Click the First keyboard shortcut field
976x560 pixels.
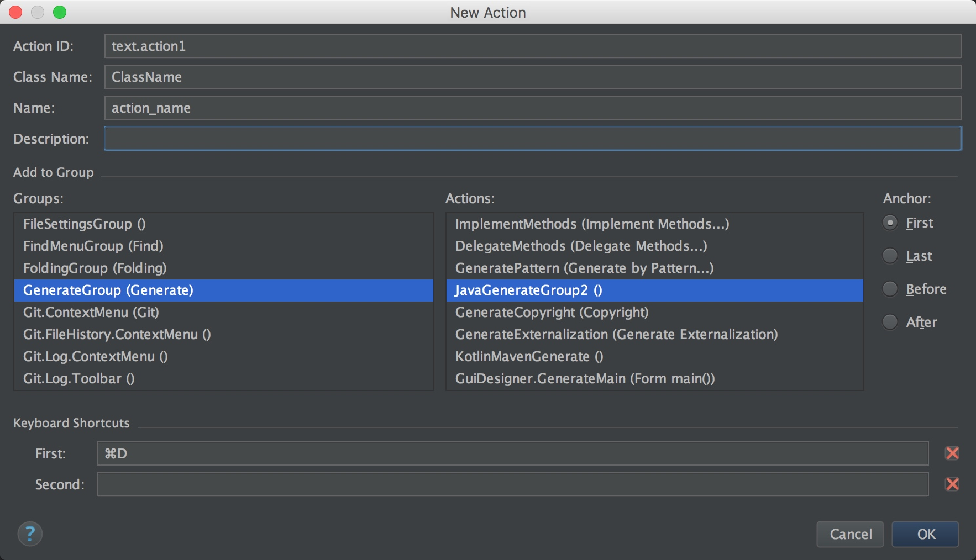tap(512, 453)
